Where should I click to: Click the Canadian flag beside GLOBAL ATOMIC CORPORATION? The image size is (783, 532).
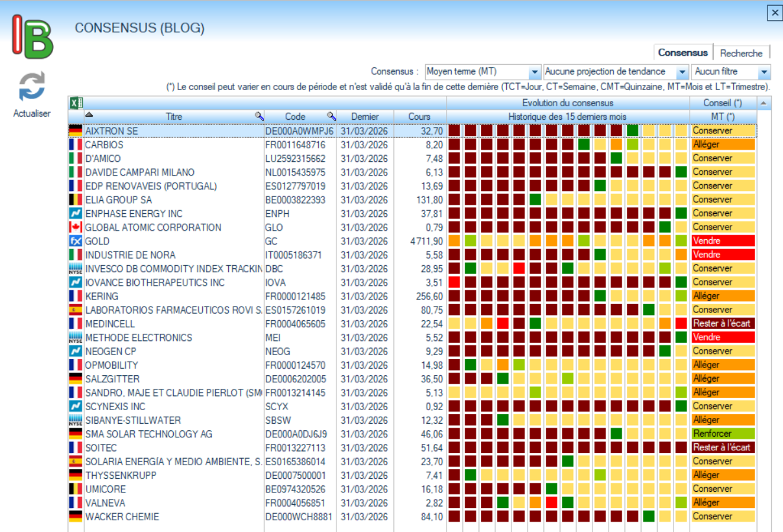(x=76, y=227)
